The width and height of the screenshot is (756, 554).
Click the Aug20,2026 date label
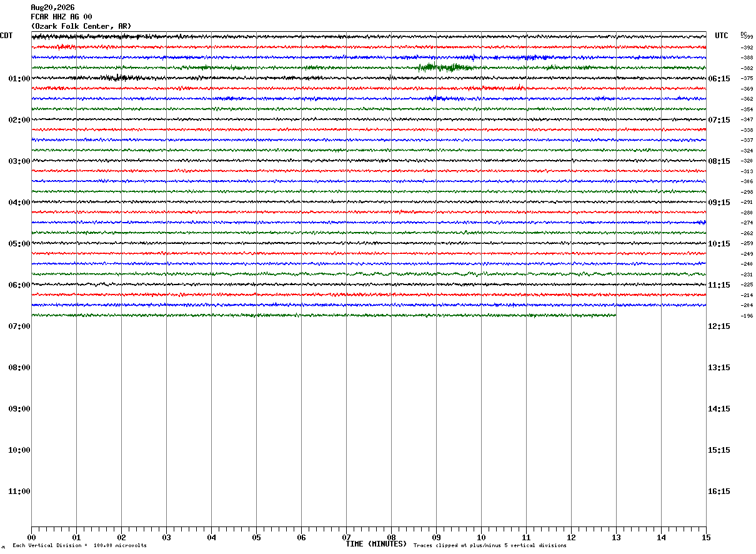point(52,8)
